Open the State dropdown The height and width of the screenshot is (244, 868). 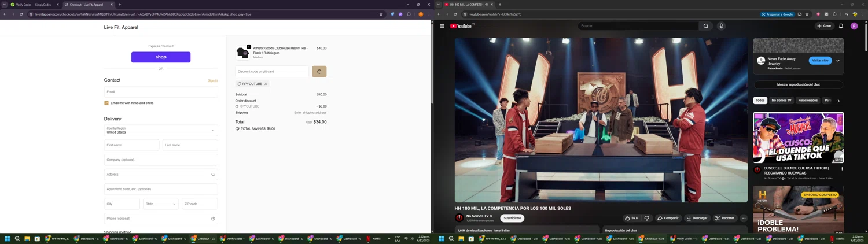pos(161,204)
